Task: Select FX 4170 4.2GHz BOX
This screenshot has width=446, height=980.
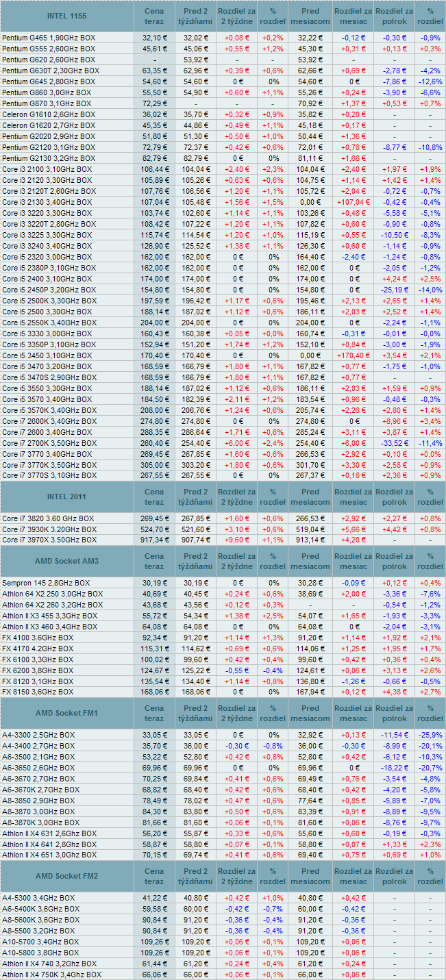Action: pos(38,649)
